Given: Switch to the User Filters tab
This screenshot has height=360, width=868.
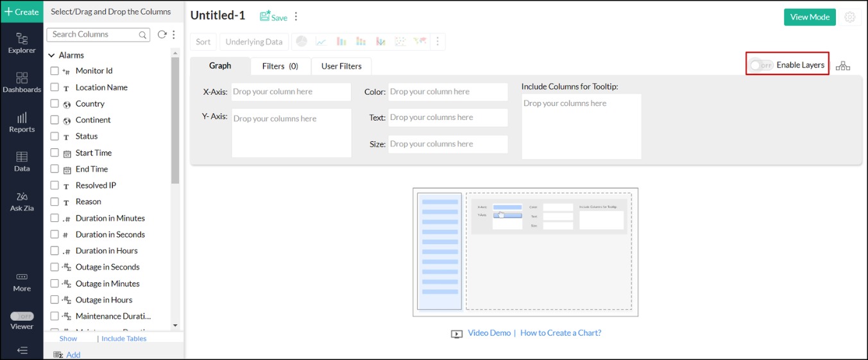Looking at the screenshot, I should coord(341,66).
